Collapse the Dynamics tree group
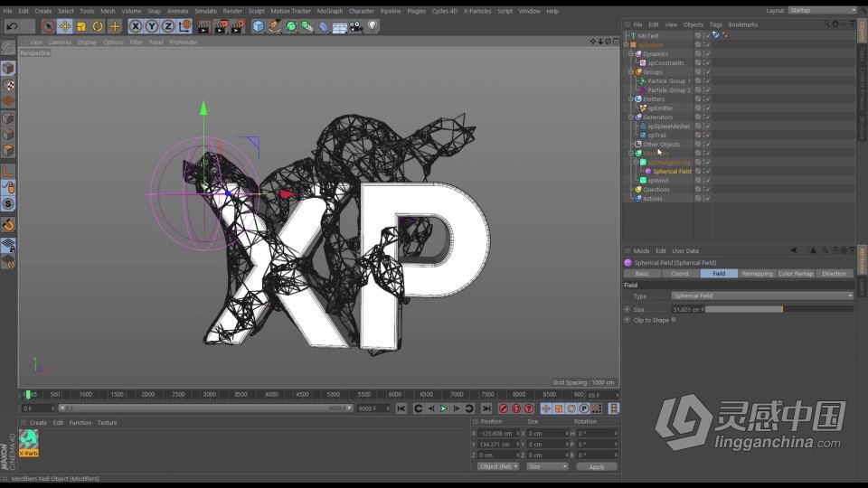This screenshot has height=488, width=868. click(x=630, y=53)
